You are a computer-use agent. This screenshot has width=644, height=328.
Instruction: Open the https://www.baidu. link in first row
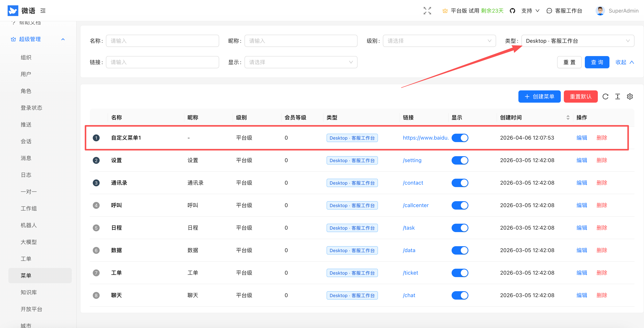click(425, 138)
